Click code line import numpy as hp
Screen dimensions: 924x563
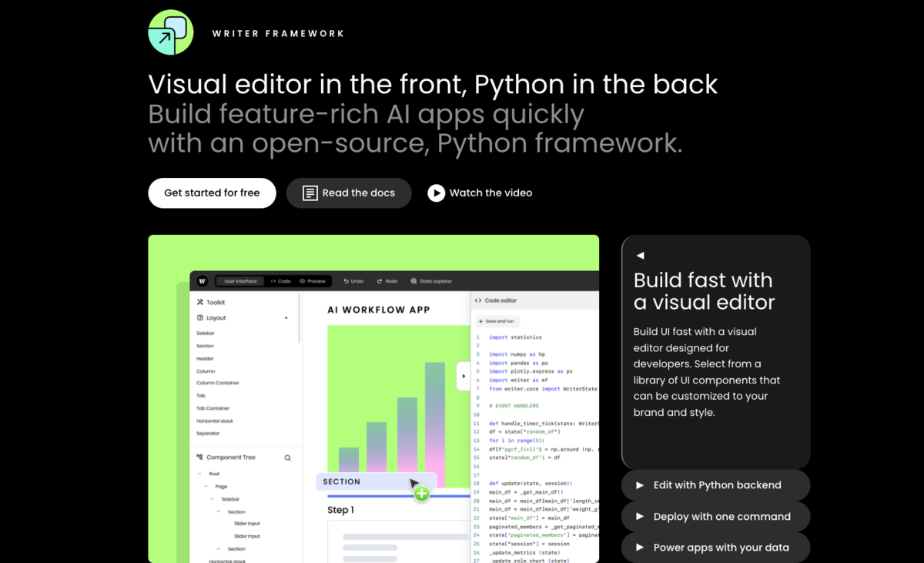[x=517, y=354]
